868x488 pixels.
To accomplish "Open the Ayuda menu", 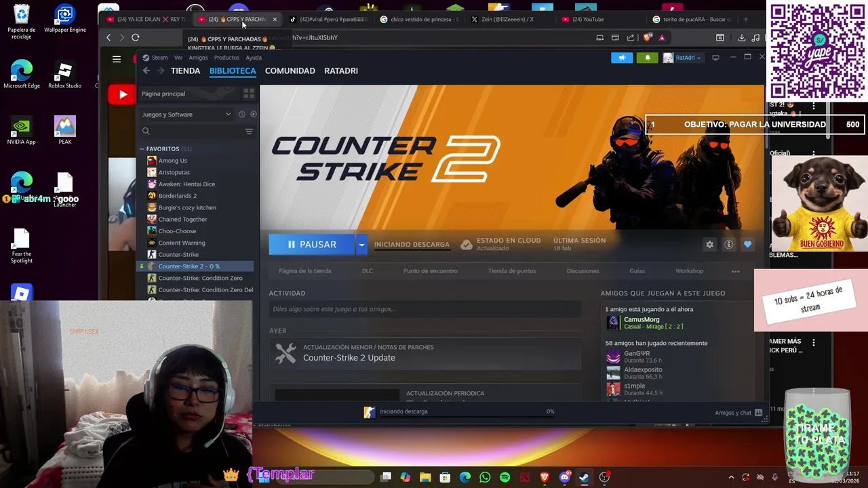I will [254, 58].
